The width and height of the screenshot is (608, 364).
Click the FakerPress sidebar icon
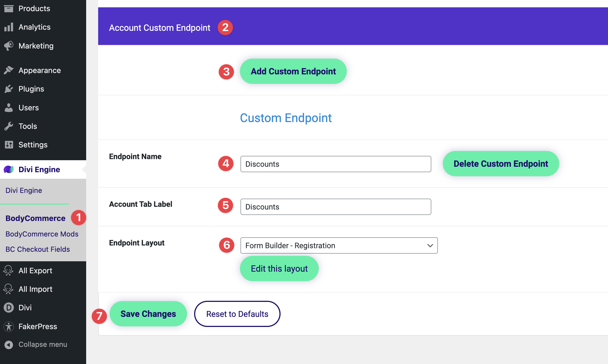(9, 326)
